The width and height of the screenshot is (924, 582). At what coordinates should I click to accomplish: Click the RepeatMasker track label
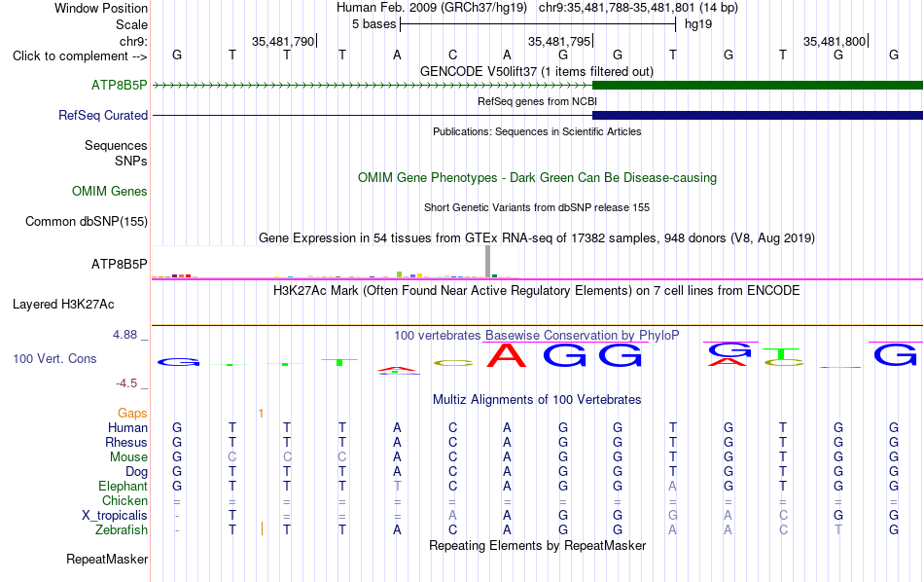tap(107, 559)
